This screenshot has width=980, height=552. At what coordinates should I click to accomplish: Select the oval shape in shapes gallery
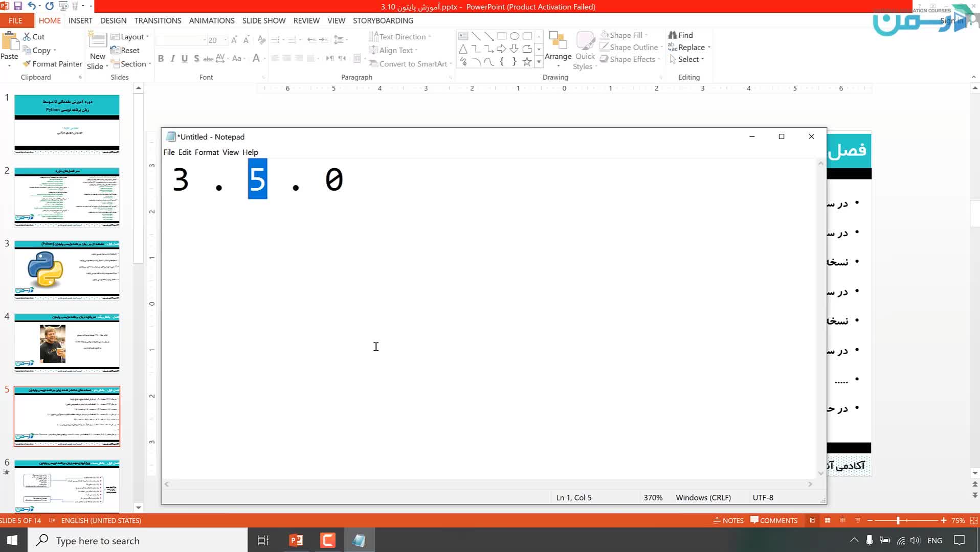click(x=515, y=36)
